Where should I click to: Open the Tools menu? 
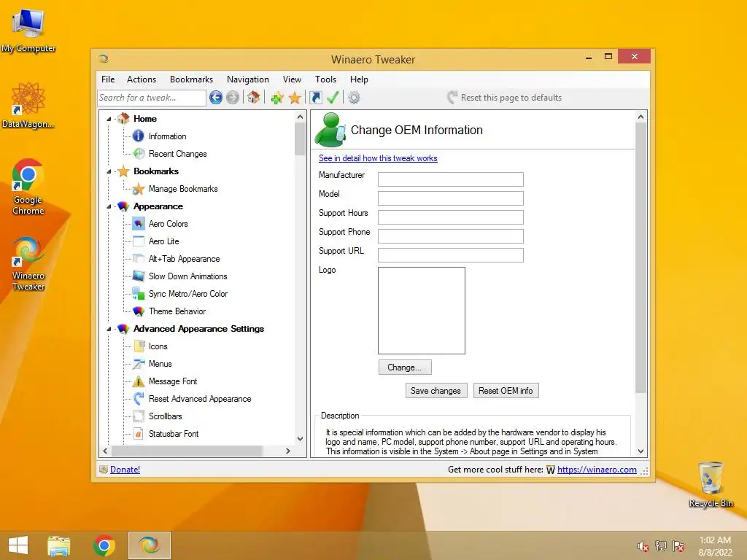(x=325, y=79)
